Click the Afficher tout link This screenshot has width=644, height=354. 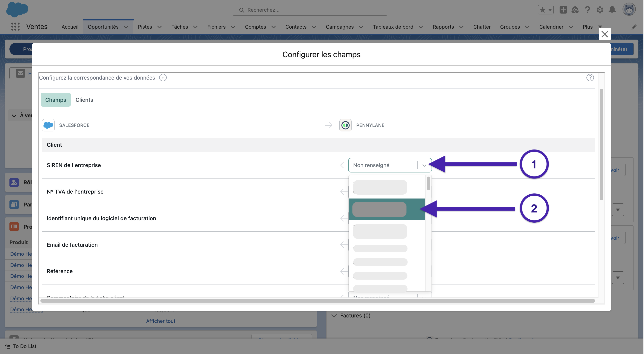pyautogui.click(x=160, y=321)
